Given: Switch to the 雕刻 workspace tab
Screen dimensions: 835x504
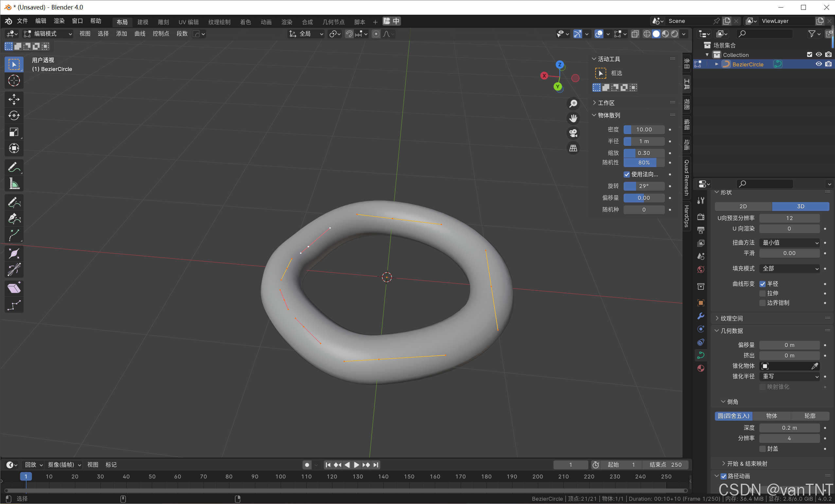Looking at the screenshot, I should pyautogui.click(x=163, y=22).
